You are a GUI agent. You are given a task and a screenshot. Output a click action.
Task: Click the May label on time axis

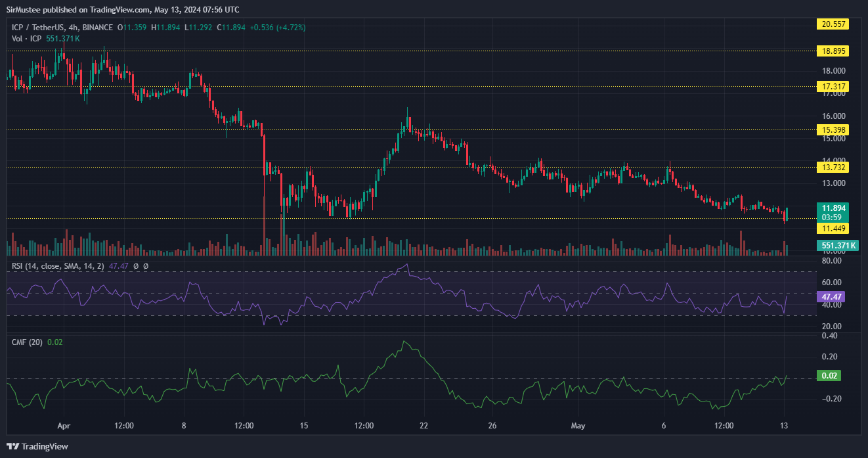(x=578, y=426)
